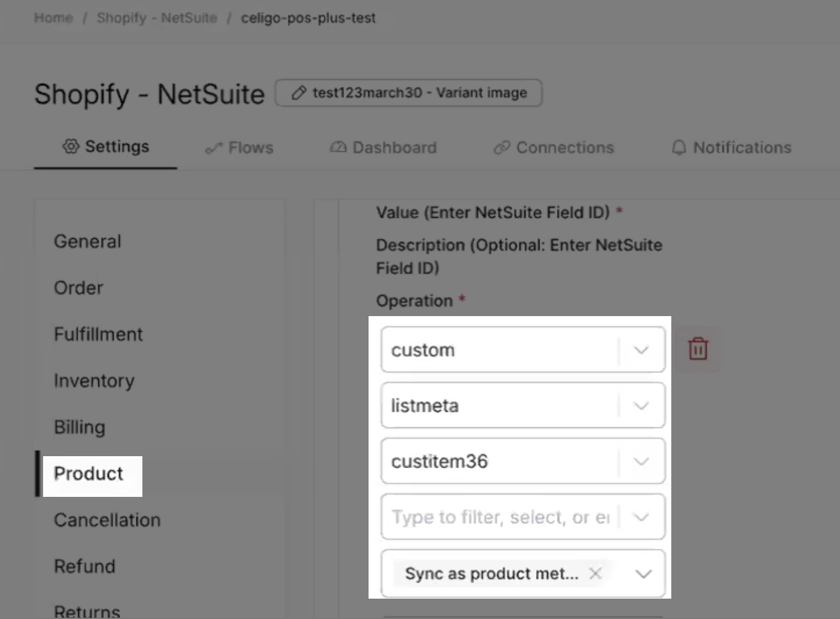The height and width of the screenshot is (619, 840).
Task: Expand the 'Sync as product met...' dropdown chevron
Action: [643, 574]
